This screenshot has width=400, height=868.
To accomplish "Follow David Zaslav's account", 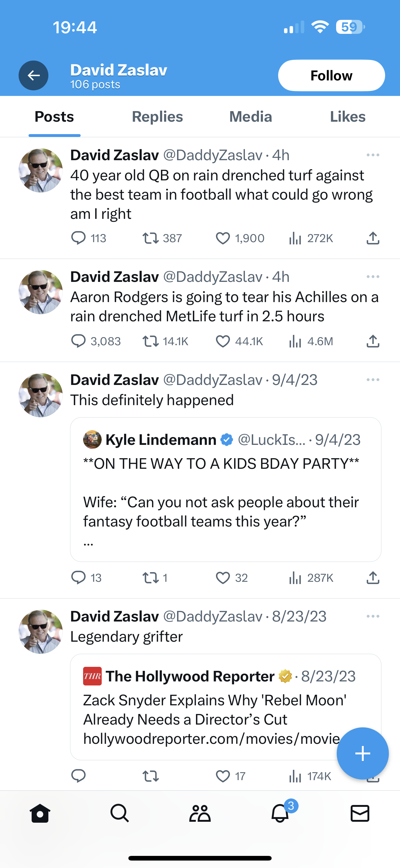I will pos(331,75).
